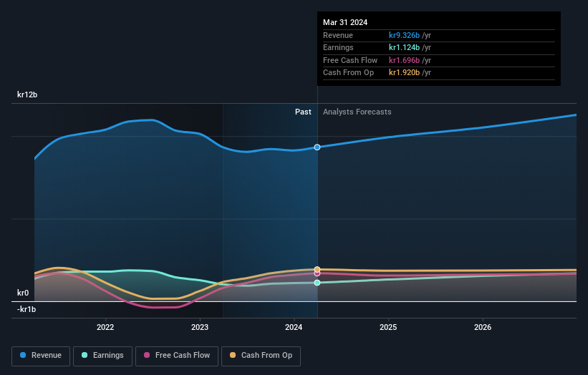Viewport: 588px width, 375px height.
Task: Click the 2023 x-axis label
Action: 200,327
